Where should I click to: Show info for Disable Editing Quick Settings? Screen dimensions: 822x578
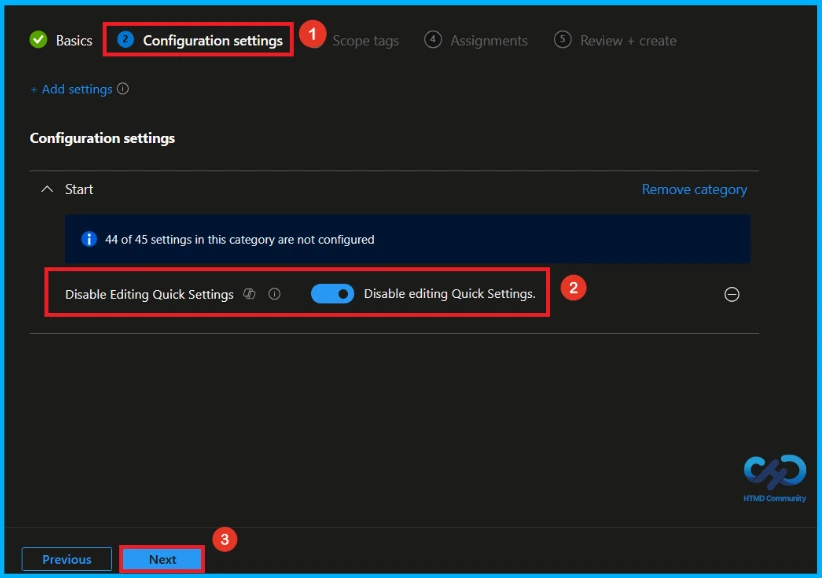274,294
